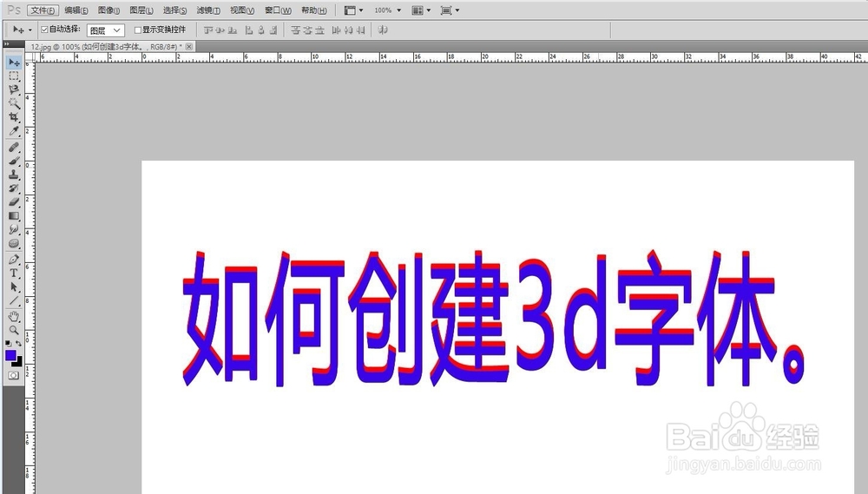Click the vertical ruler beside toolbox
The height and width of the screenshot is (494, 868).
29,277
